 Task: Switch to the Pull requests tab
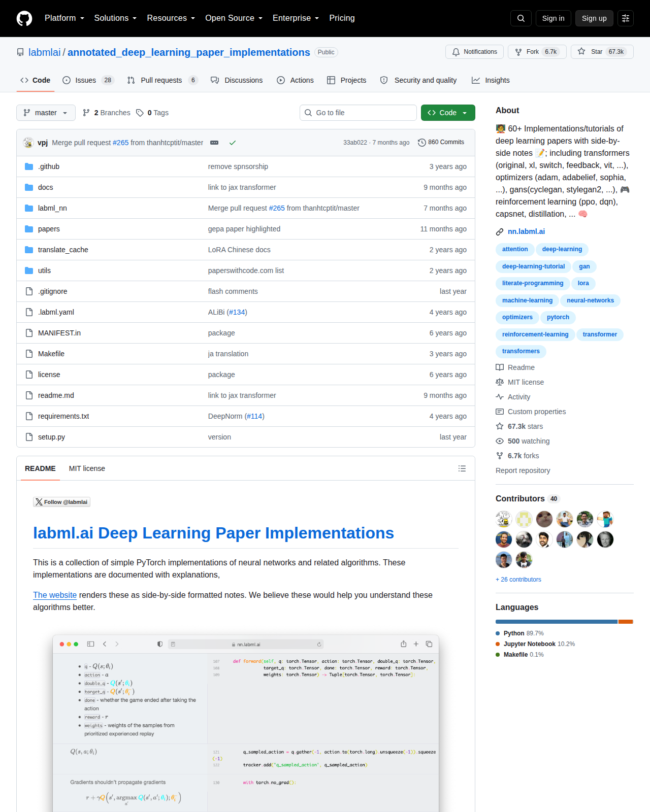click(x=162, y=80)
